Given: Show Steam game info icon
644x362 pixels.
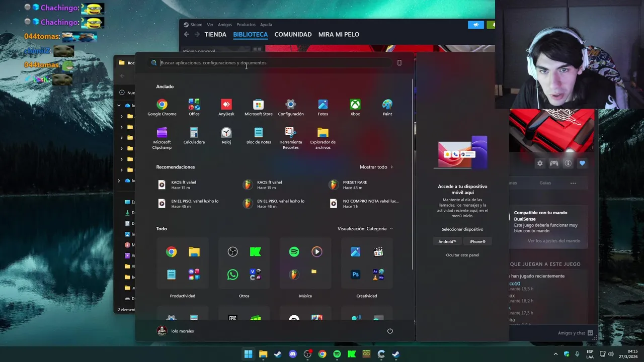Looking at the screenshot, I should (x=568, y=163).
